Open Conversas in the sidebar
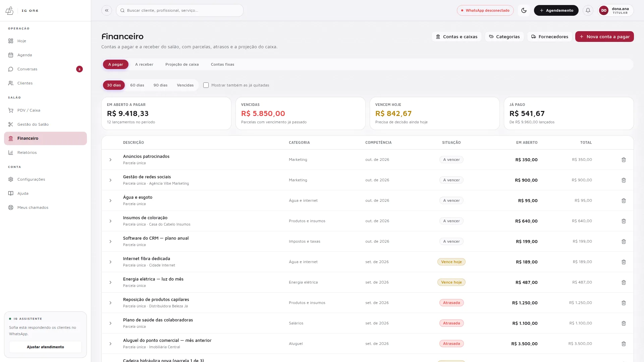Image resolution: width=644 pixels, height=362 pixels. pyautogui.click(x=45, y=69)
